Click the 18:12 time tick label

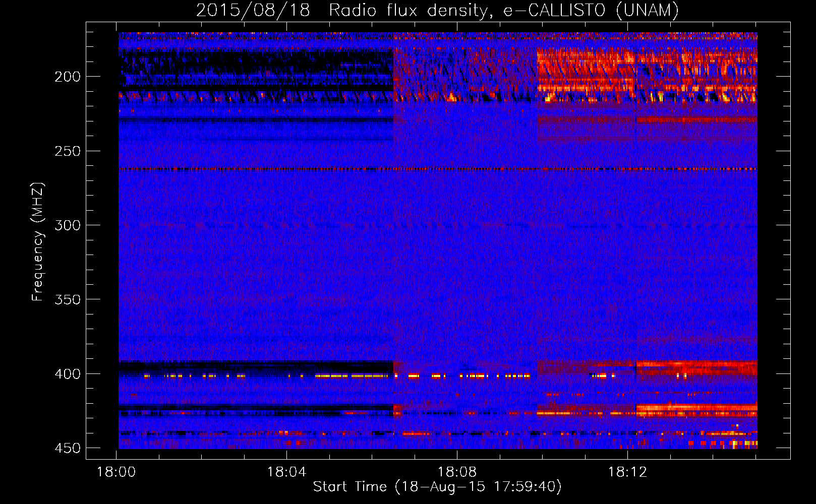(628, 472)
